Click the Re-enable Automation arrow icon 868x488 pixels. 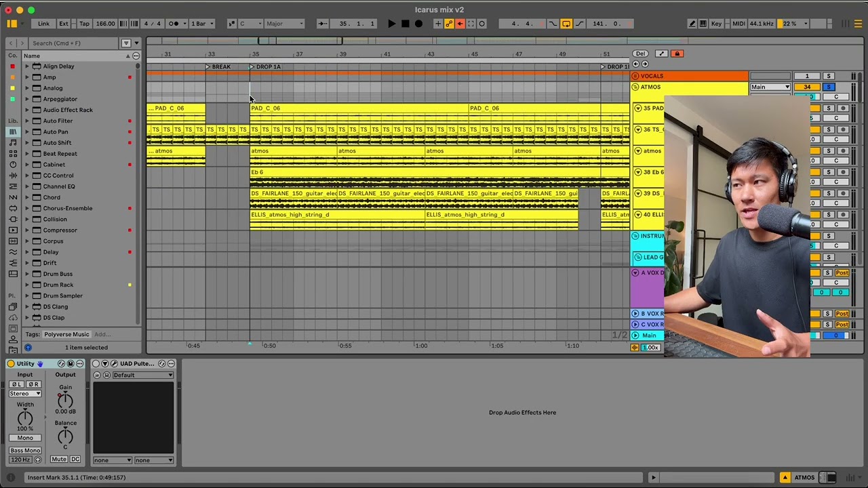coord(460,24)
